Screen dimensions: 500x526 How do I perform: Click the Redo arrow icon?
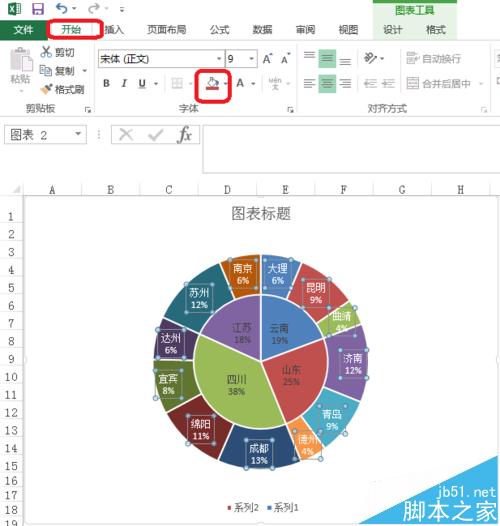pyautogui.click(x=94, y=8)
